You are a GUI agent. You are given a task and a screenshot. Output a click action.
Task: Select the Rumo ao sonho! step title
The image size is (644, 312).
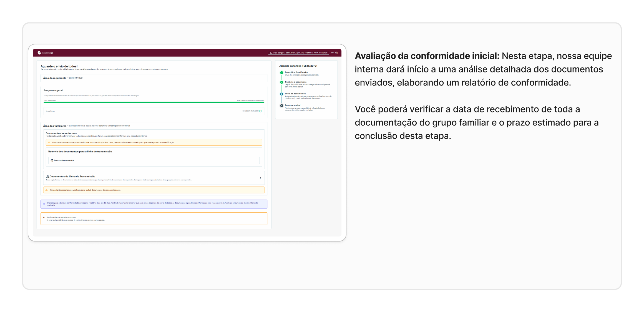(293, 105)
